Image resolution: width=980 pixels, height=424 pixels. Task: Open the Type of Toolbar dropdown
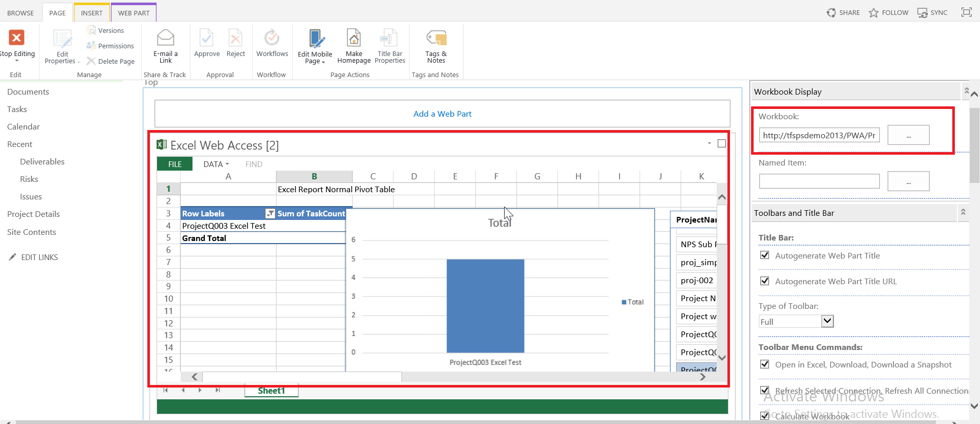(x=827, y=321)
